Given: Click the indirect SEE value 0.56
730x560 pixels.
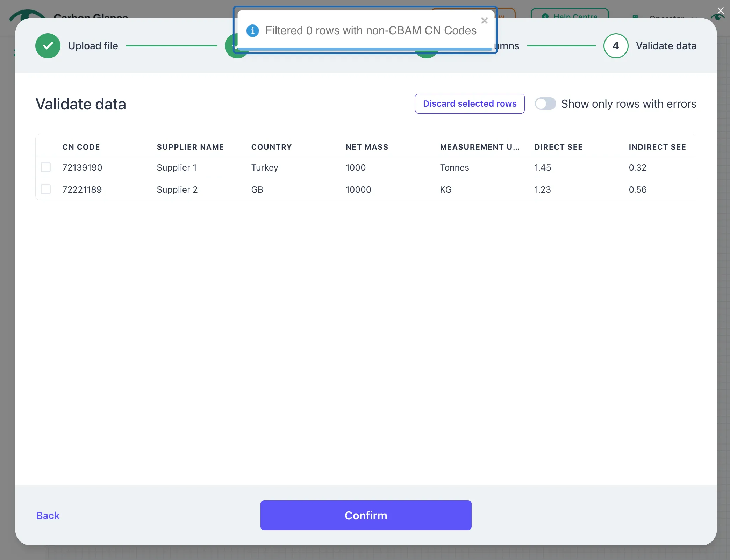Looking at the screenshot, I should 638,189.
